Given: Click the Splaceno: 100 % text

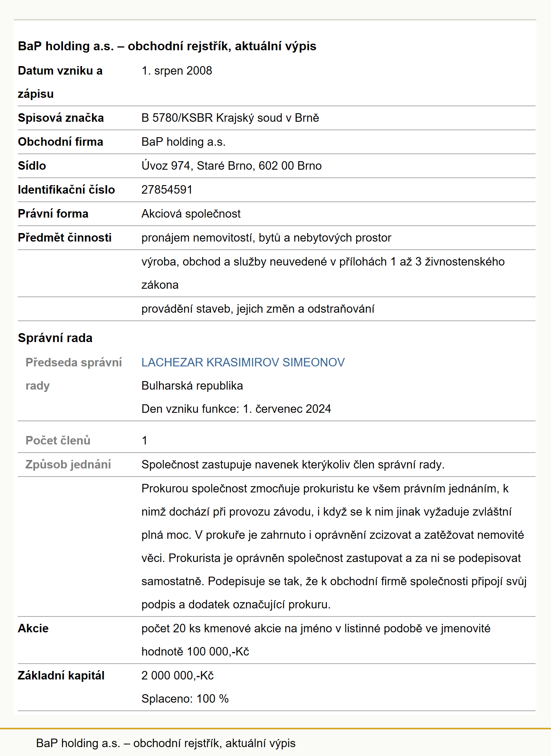Looking at the screenshot, I should (x=185, y=699).
